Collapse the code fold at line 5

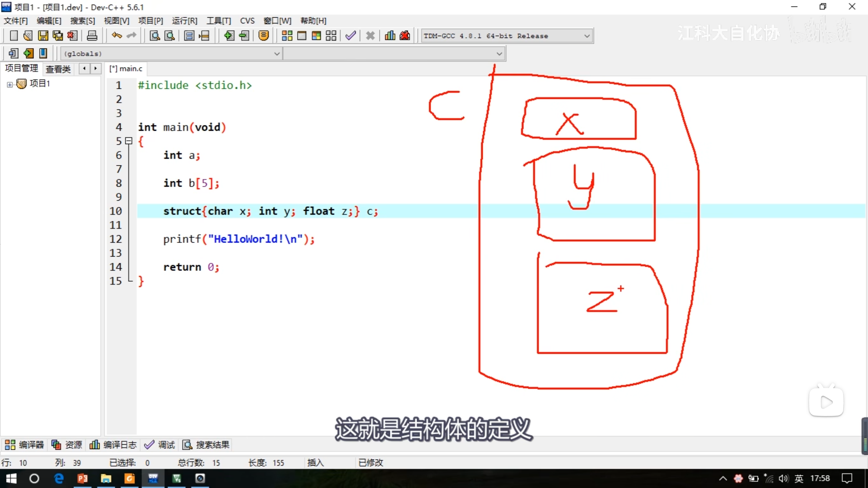(129, 141)
